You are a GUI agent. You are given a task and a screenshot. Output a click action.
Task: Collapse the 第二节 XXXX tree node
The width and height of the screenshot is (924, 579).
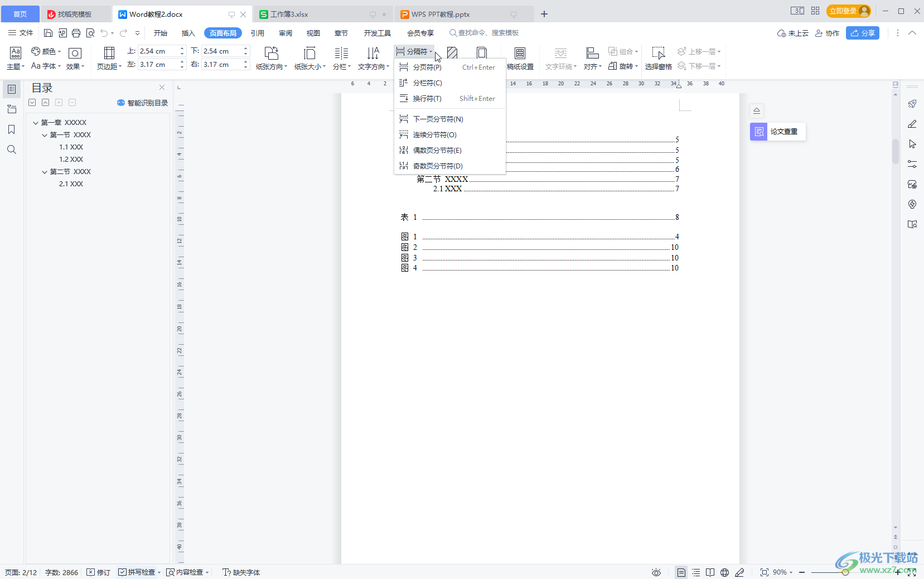coord(45,172)
